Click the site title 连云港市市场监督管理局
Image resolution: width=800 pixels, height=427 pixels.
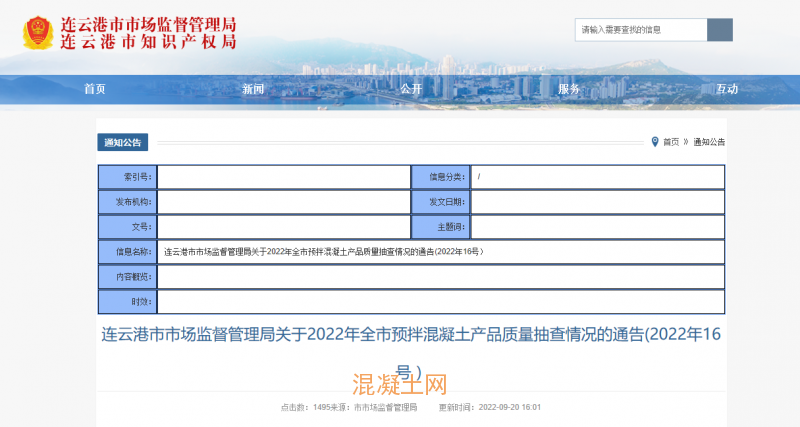tap(148, 22)
